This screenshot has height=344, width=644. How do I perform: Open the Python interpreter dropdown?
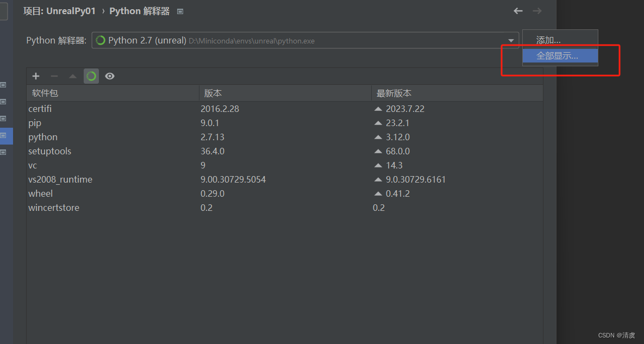510,40
